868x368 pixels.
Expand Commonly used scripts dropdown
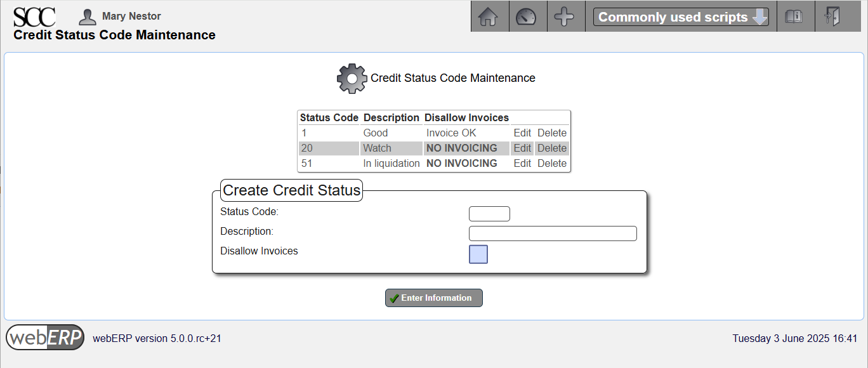tap(681, 17)
